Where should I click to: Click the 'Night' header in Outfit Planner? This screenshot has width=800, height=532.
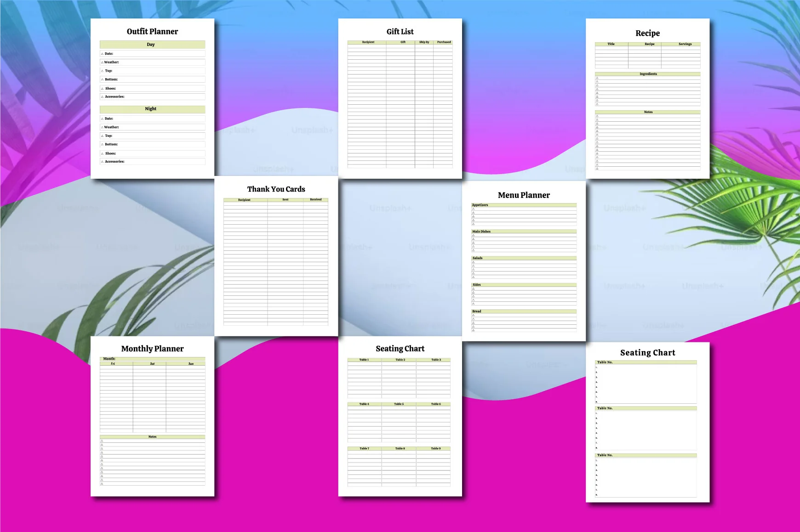152,109
